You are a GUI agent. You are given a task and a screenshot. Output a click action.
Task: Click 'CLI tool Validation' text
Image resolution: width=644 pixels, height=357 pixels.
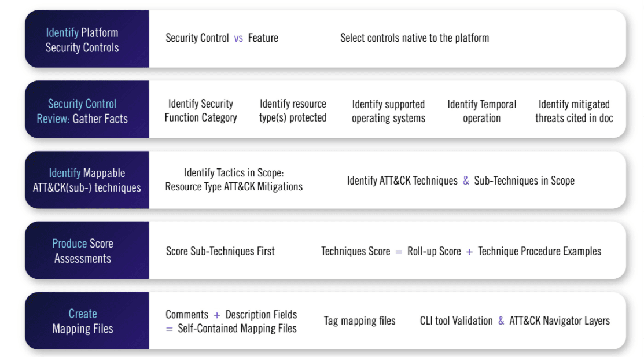click(x=456, y=321)
